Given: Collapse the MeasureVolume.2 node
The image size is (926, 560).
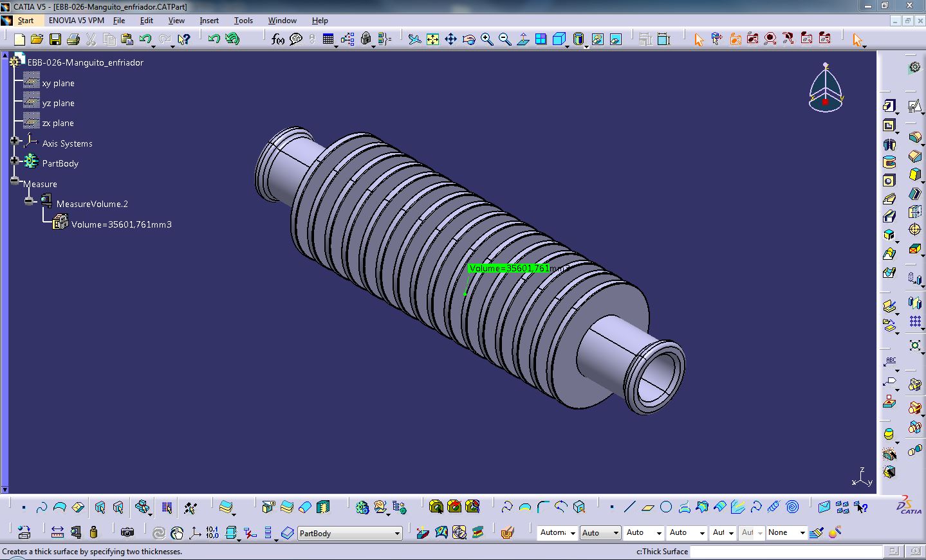Looking at the screenshot, I should coord(29,201).
